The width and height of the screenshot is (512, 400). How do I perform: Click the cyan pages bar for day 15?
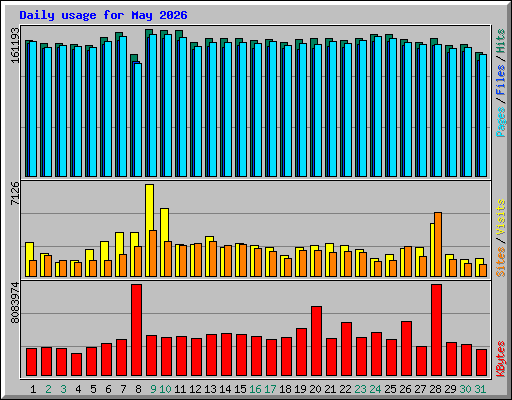point(243,109)
